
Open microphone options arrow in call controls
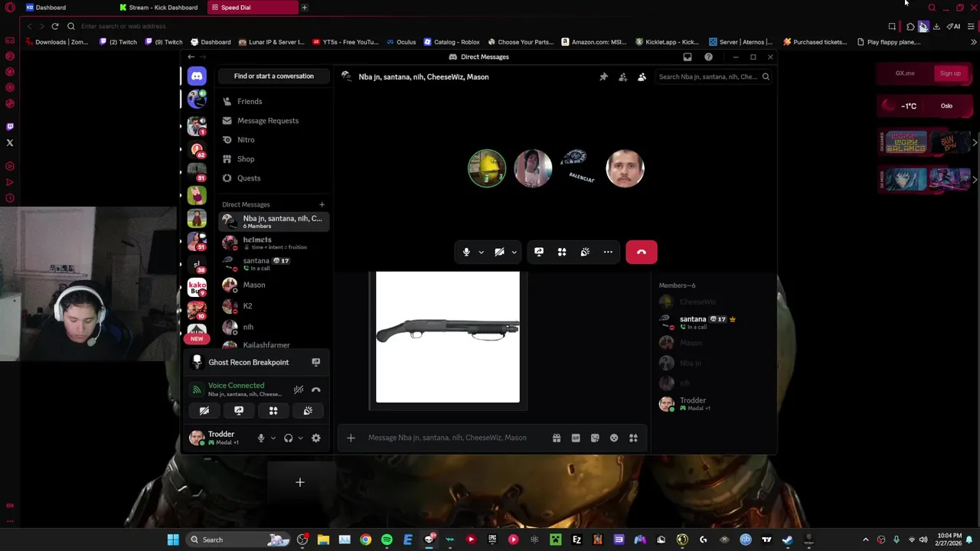point(481,252)
